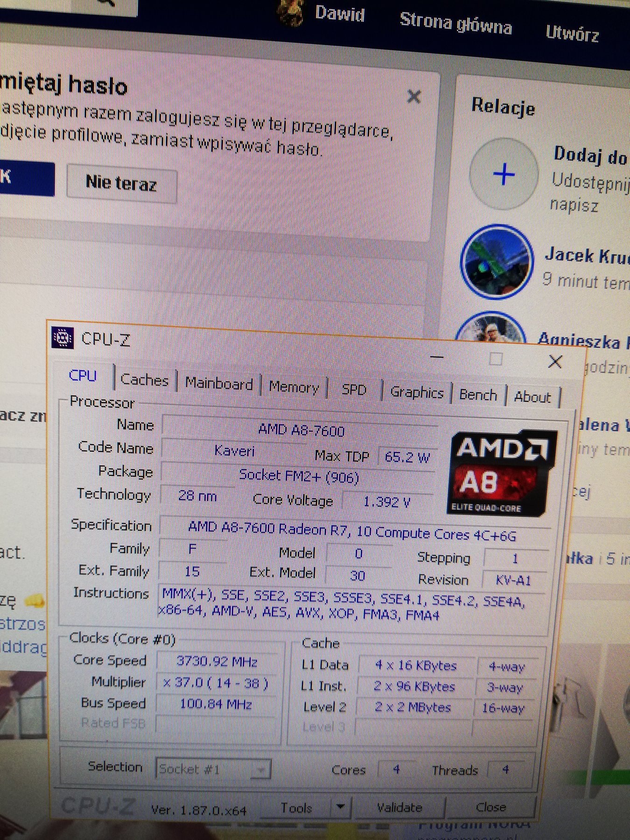
Task: Select the SPD tab
Action: [x=354, y=390]
